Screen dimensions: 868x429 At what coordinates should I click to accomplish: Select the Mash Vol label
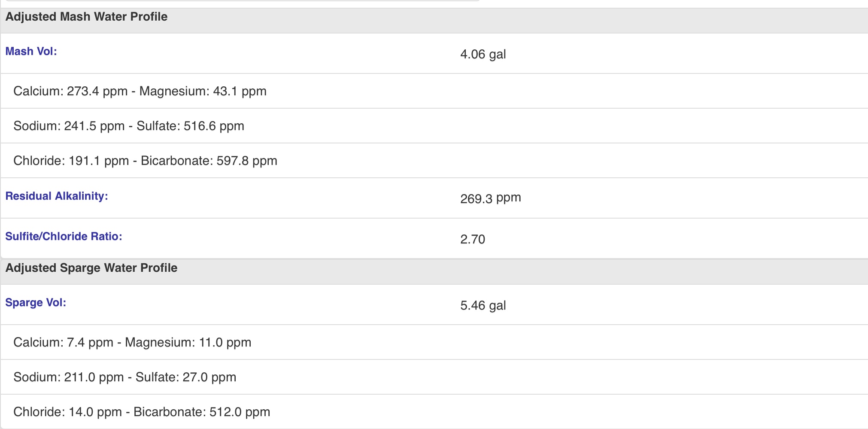pyautogui.click(x=31, y=52)
